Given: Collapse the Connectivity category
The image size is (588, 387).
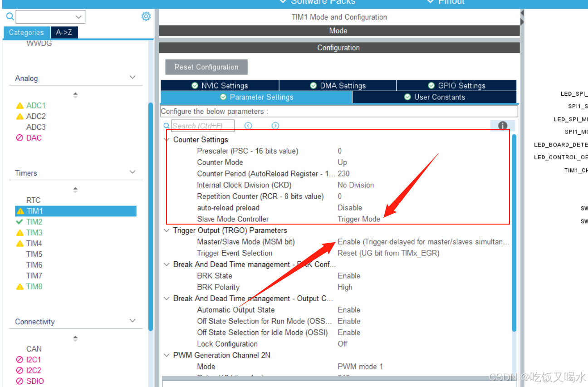Looking at the screenshot, I should (132, 321).
